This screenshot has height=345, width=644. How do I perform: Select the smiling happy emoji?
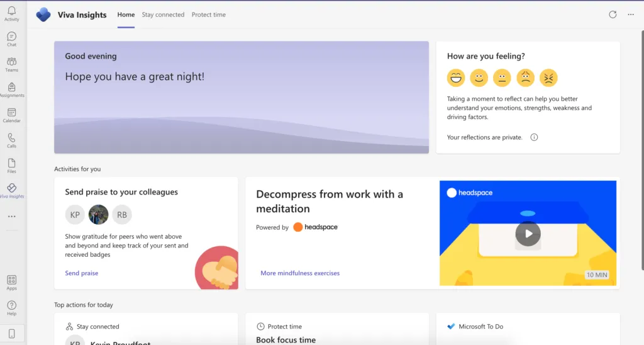click(479, 77)
